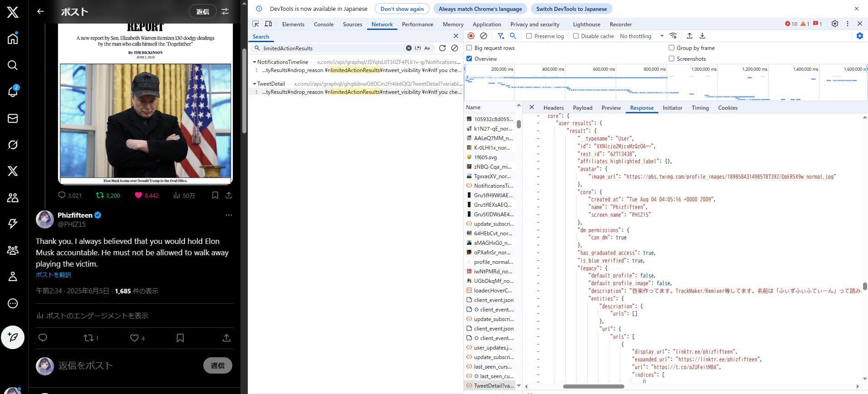Click Always match Chrome's language

tap(480, 9)
